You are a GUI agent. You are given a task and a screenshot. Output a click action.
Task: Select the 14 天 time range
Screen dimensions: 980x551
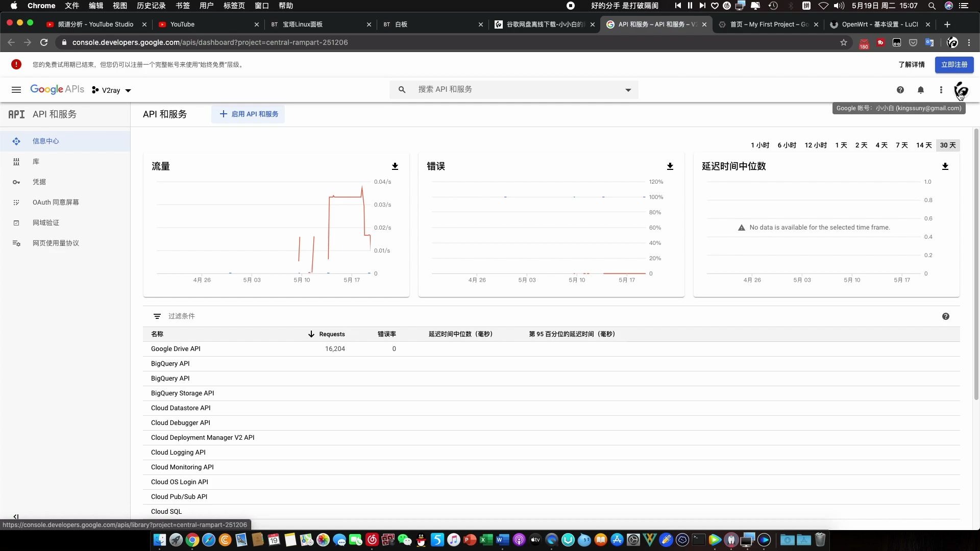point(924,145)
